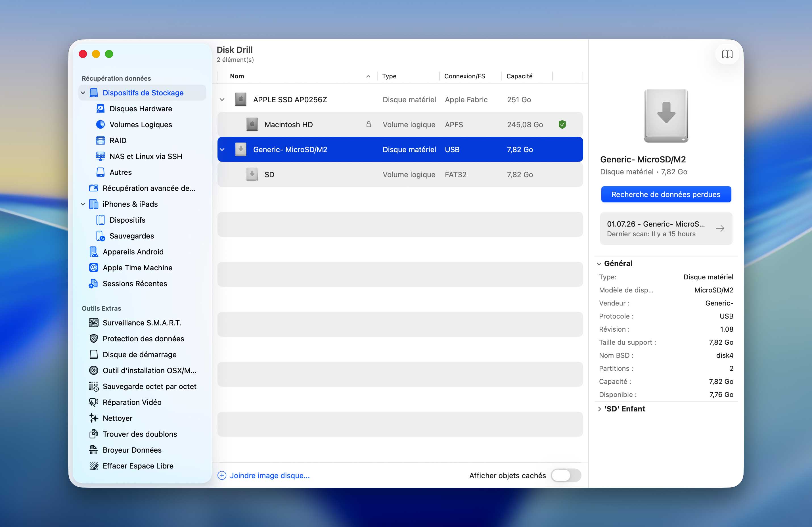The height and width of the screenshot is (527, 812).
Task: Select Volumes Logiques pie icon
Action: pos(100,124)
